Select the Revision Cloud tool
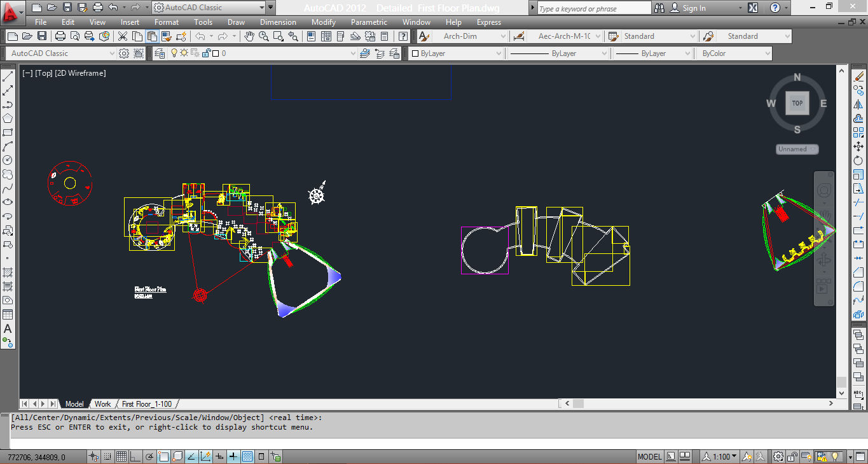Image resolution: width=868 pixels, height=464 pixels. (8, 174)
